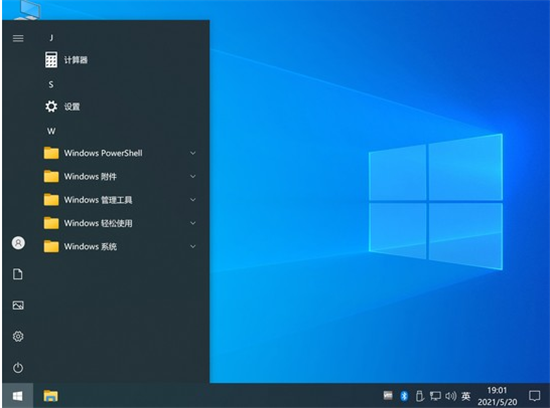Click the Windows 系统 folder icon
The width and height of the screenshot is (550, 408).
[x=51, y=246]
